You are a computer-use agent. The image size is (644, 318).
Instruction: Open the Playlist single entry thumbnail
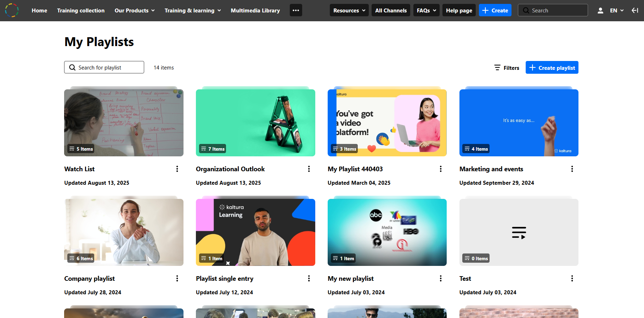255,232
